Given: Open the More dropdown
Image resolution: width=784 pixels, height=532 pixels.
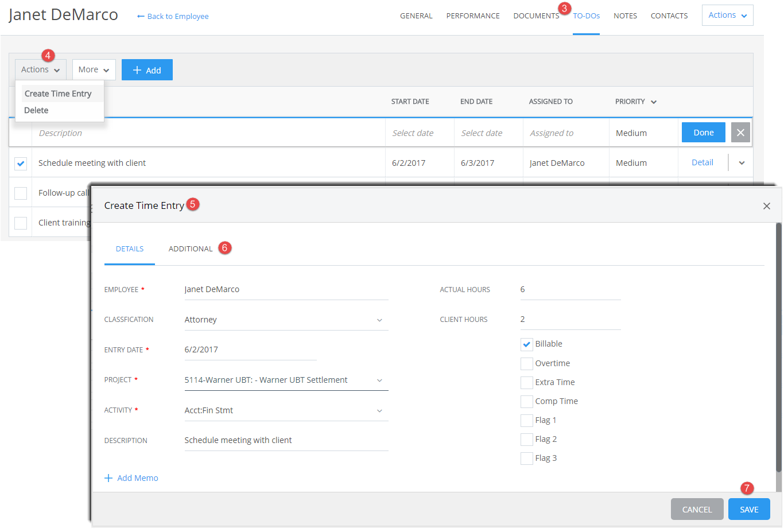Looking at the screenshot, I should [x=94, y=69].
